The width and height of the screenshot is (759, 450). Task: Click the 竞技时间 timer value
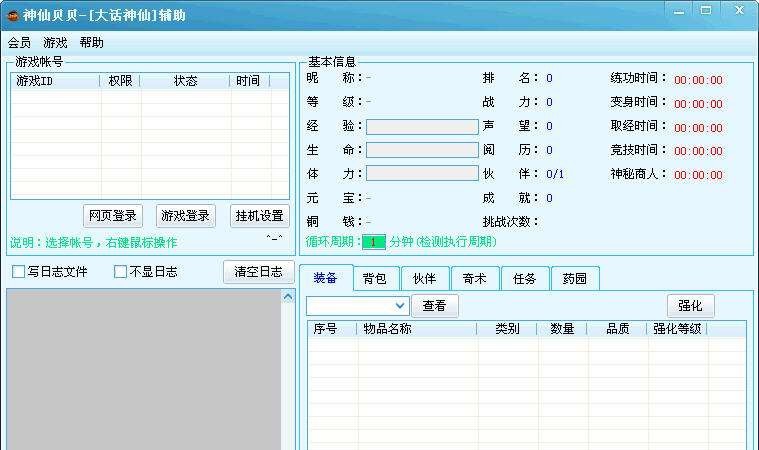tap(698, 151)
